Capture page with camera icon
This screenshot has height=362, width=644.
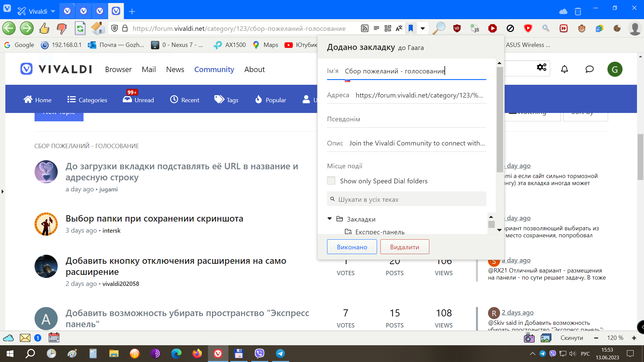529,338
